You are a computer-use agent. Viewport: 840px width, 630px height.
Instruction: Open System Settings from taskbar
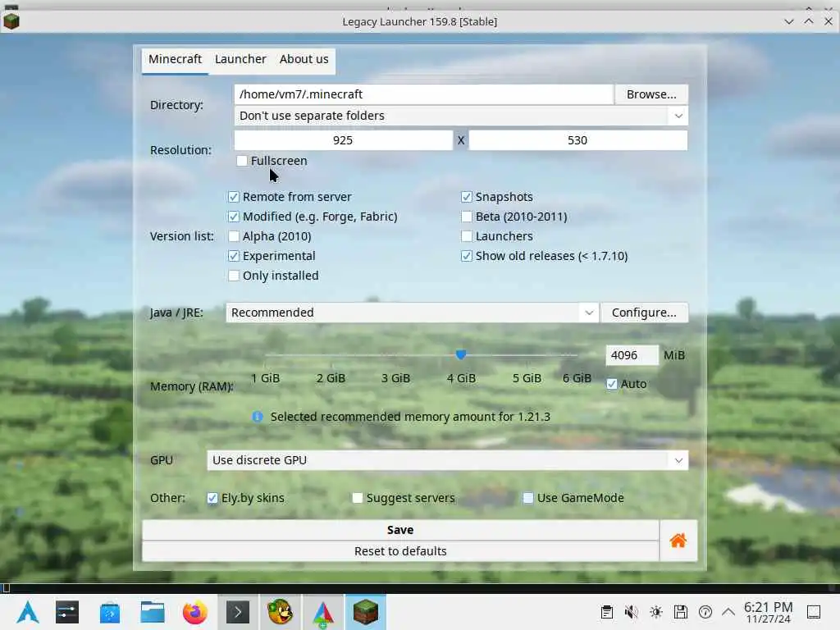(67, 612)
